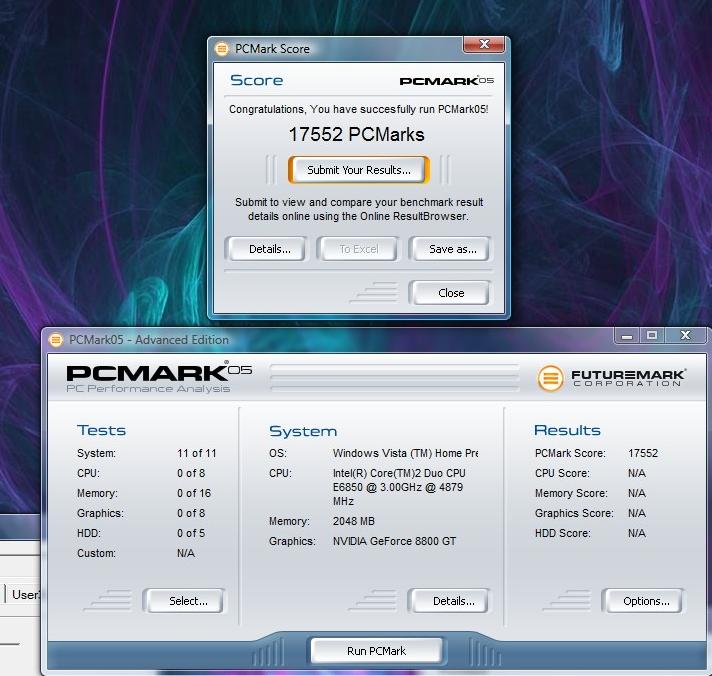
Task: Click progress bar area in PCMark05 header
Action: pyautogui.click(x=394, y=378)
